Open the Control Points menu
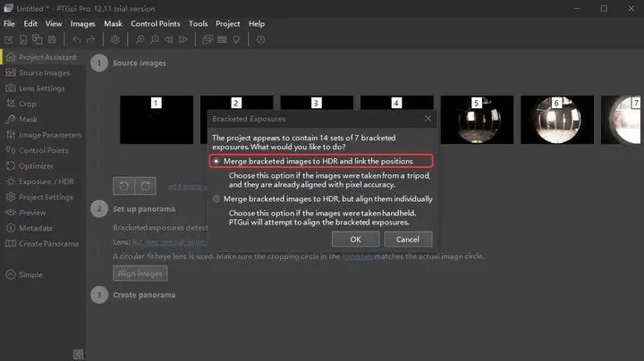644x361 pixels. 156,24
